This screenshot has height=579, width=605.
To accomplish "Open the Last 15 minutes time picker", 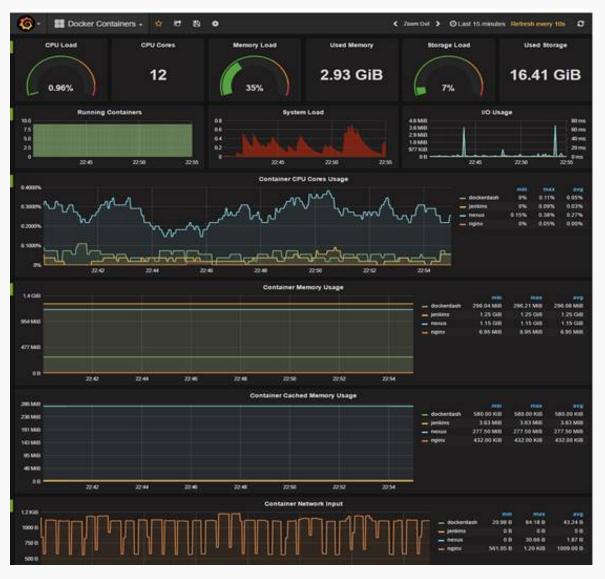I will (477, 24).
